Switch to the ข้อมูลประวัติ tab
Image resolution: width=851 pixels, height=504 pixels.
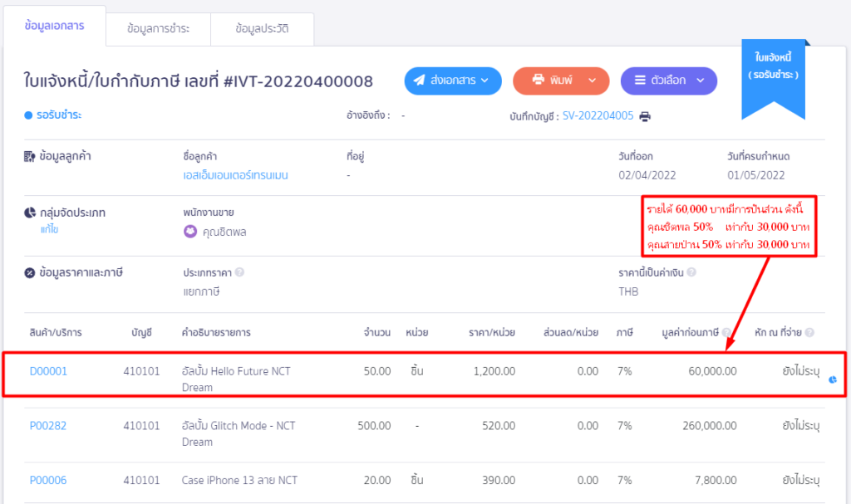[262, 29]
